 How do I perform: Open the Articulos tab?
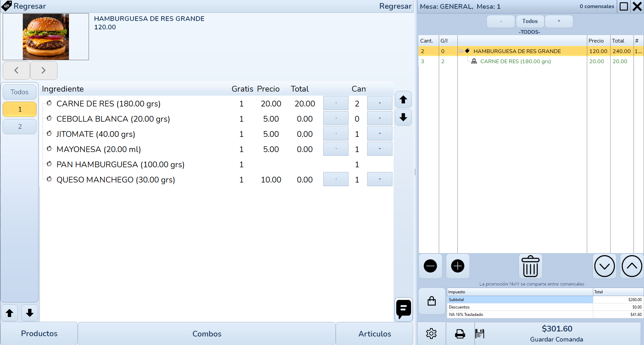coord(375,334)
